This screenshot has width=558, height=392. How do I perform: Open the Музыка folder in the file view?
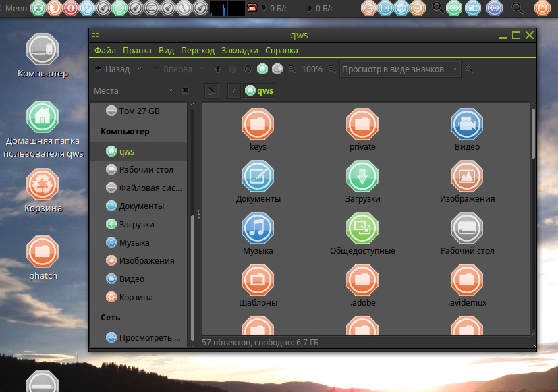click(258, 233)
